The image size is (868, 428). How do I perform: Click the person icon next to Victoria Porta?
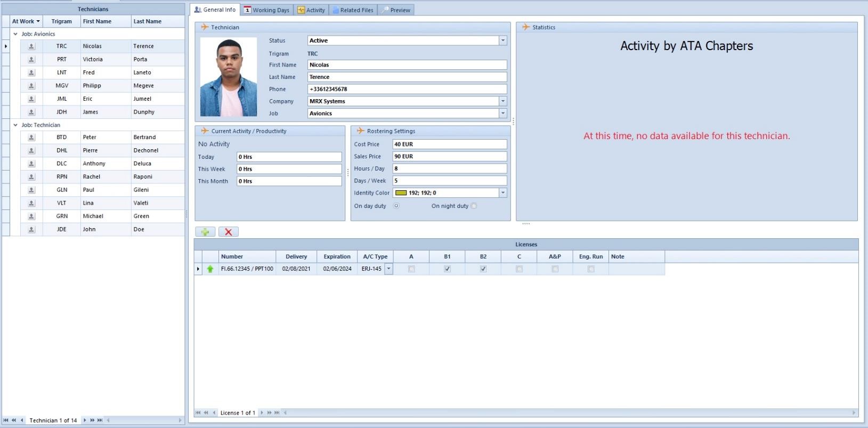31,59
